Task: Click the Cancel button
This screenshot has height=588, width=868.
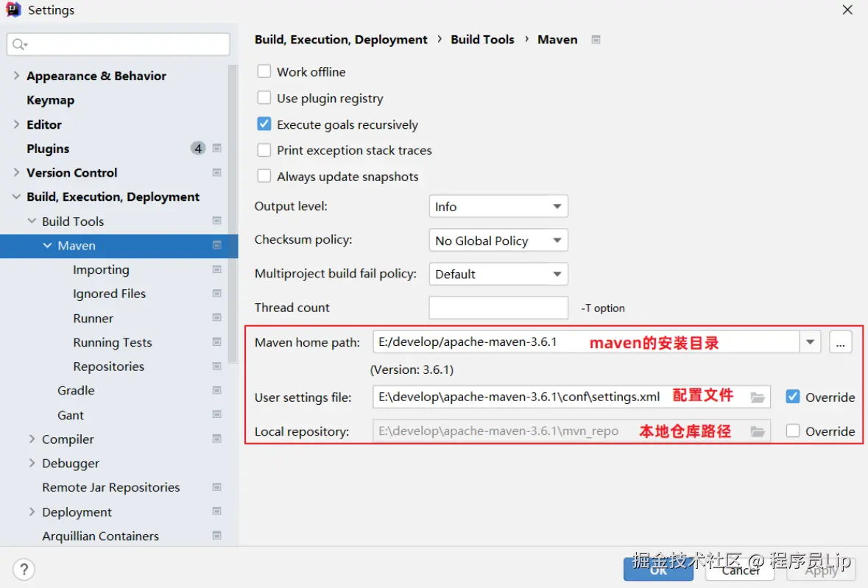Action: tap(740, 569)
